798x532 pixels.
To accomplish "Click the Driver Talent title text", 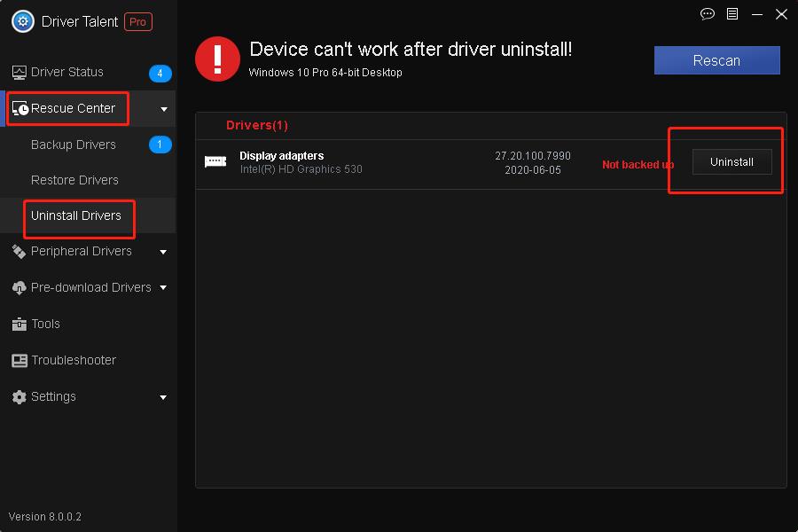I will 80,21.
